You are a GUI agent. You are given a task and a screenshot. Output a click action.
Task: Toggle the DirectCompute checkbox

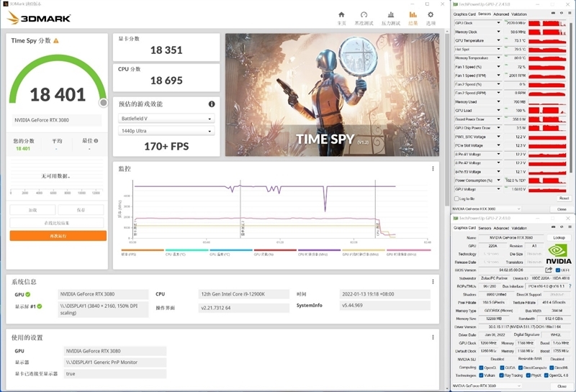(x=521, y=368)
